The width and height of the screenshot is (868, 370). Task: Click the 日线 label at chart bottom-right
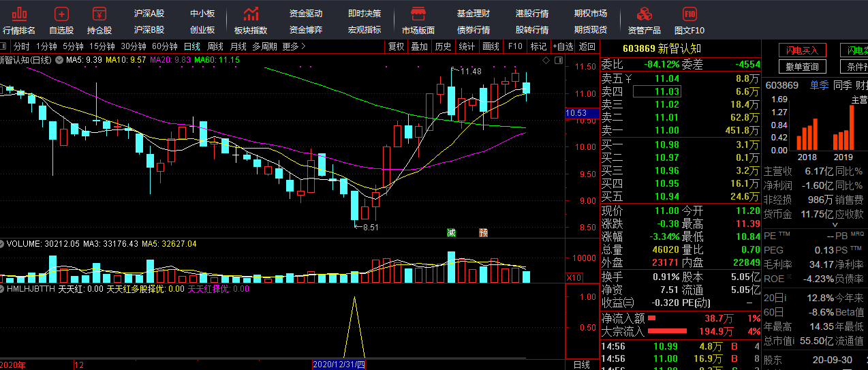[582, 365]
